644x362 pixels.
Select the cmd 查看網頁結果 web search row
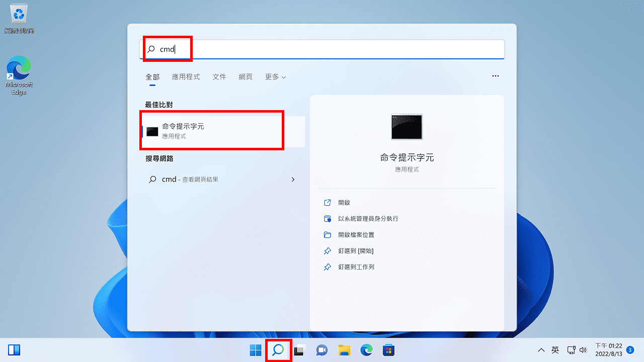[x=222, y=179]
